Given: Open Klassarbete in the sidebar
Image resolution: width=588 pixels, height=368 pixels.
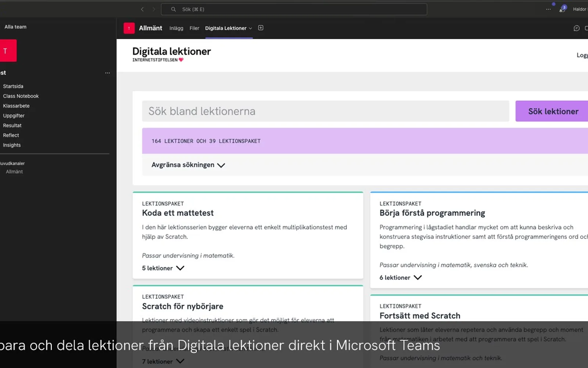Looking at the screenshot, I should (16, 106).
